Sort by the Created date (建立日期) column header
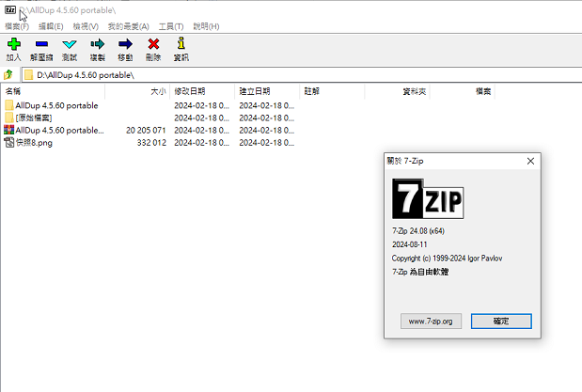582x392 pixels. pyautogui.click(x=267, y=91)
